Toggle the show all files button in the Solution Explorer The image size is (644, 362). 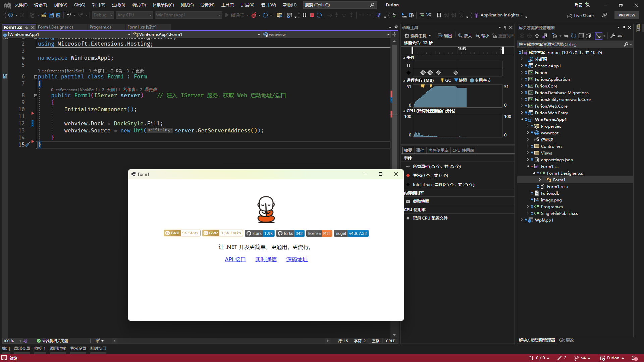coord(588,36)
